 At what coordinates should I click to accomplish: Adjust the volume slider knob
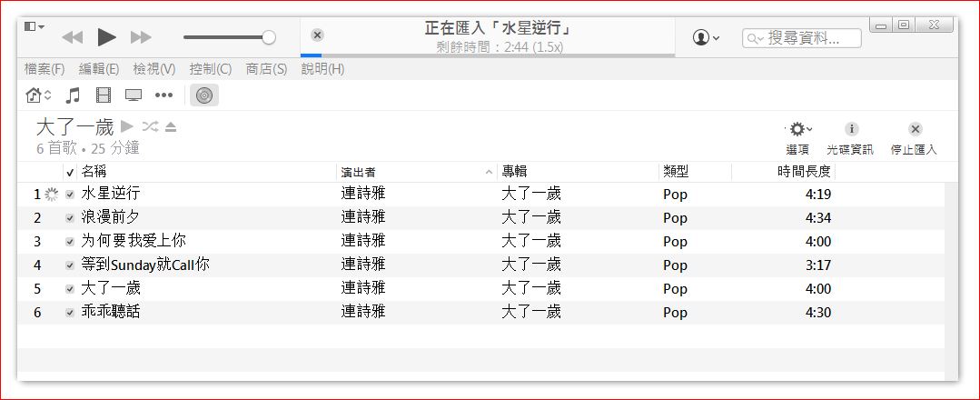pos(269,37)
